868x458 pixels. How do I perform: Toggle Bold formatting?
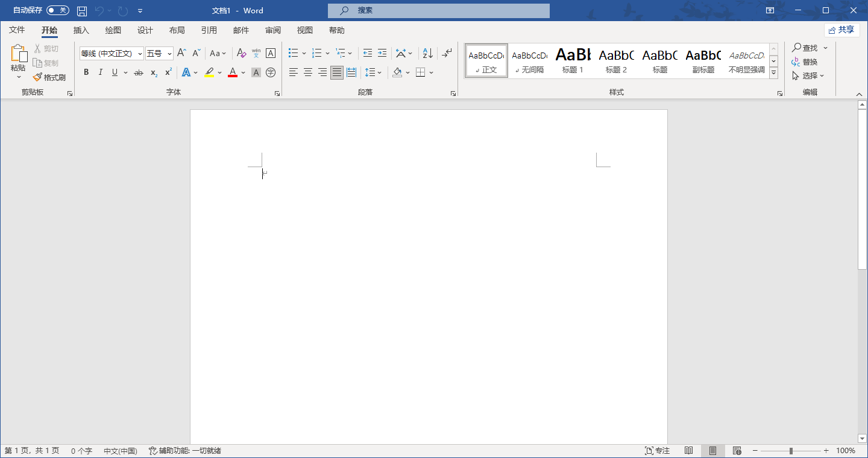point(86,72)
